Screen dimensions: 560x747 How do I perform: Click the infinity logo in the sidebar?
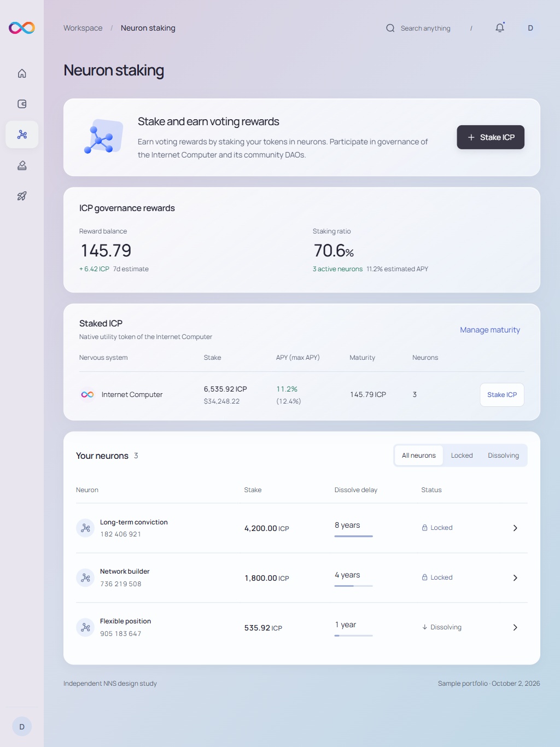pyautogui.click(x=22, y=28)
